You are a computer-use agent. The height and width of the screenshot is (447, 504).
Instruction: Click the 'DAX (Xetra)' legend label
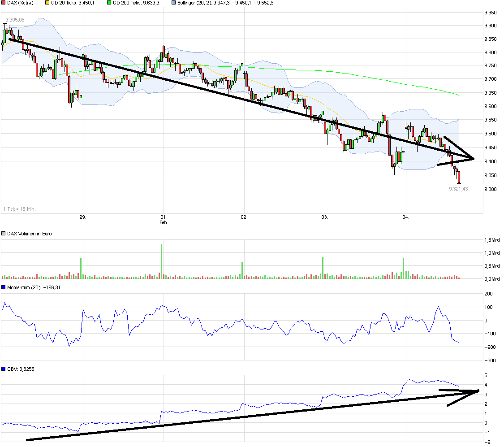point(20,3)
